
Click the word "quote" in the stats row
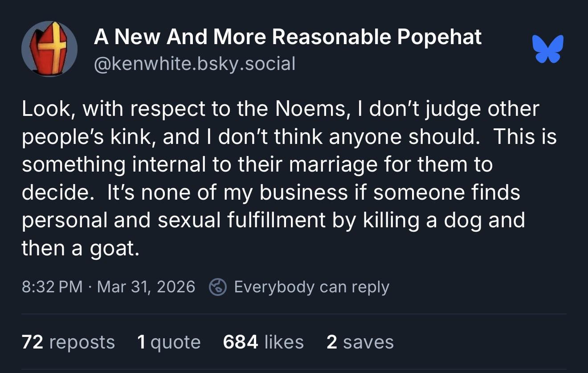point(176,342)
